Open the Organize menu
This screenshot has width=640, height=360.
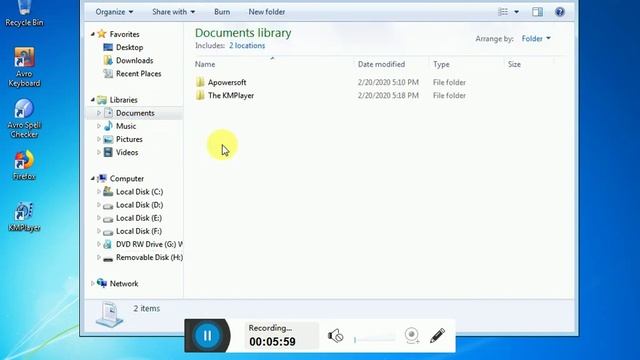[114, 12]
